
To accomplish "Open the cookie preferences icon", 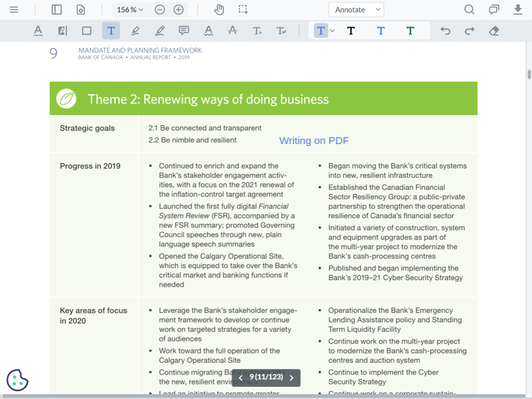I will pyautogui.click(x=17, y=380).
